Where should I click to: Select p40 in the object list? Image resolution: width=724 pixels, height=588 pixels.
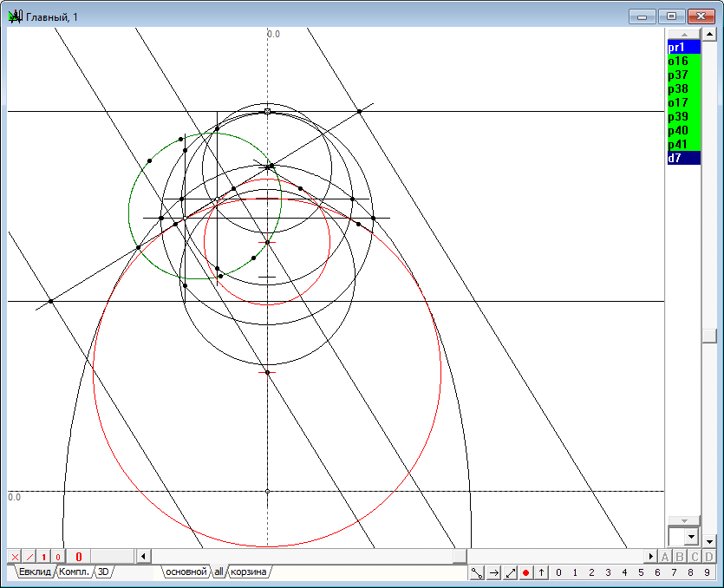684,130
